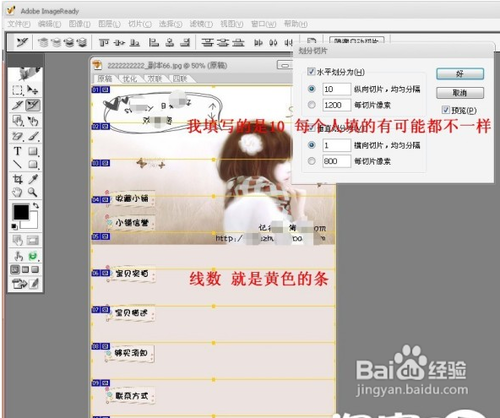Viewport: 500px width, 418px height.
Task: Select the Slice Select tool in toolbox
Action: 33,105
